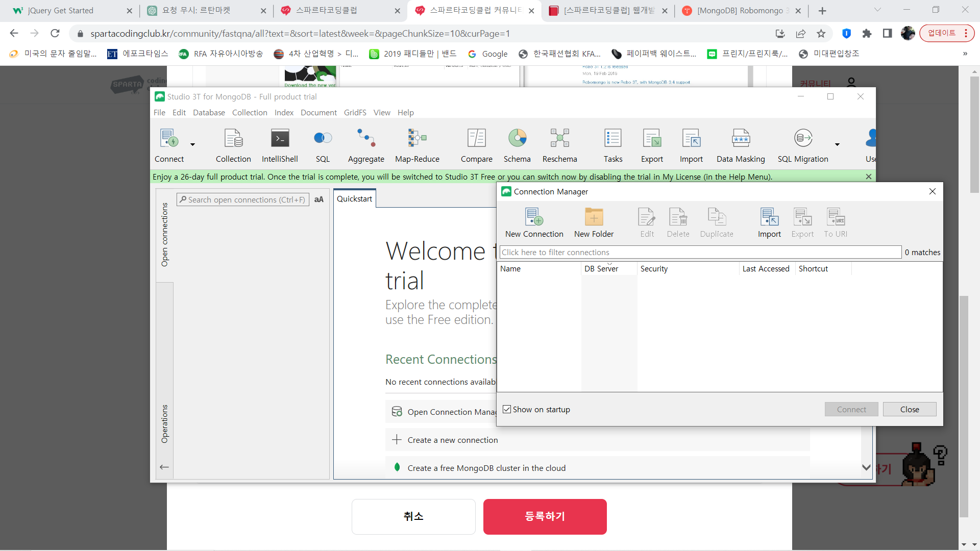
Task: Sort connections by Name column header
Action: (x=539, y=268)
